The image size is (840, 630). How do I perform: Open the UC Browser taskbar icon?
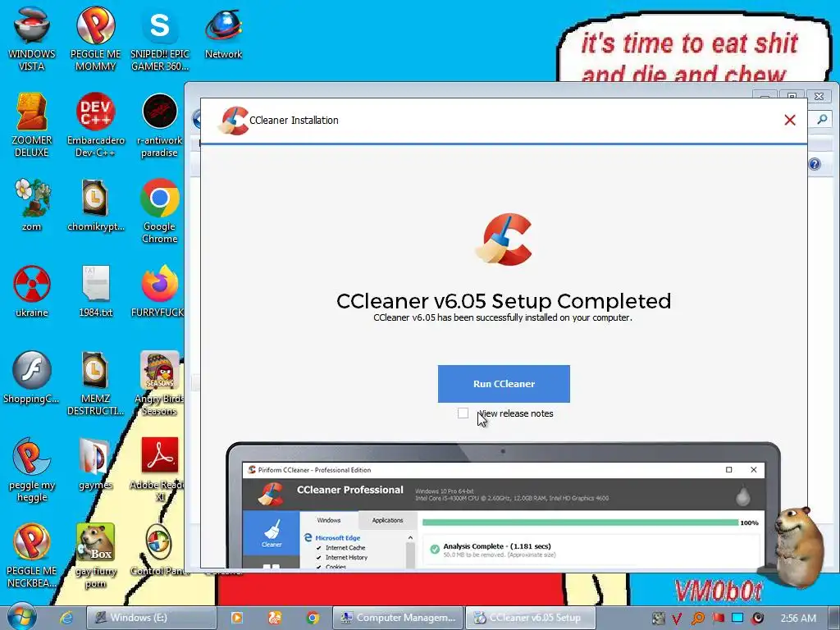pos(275,618)
